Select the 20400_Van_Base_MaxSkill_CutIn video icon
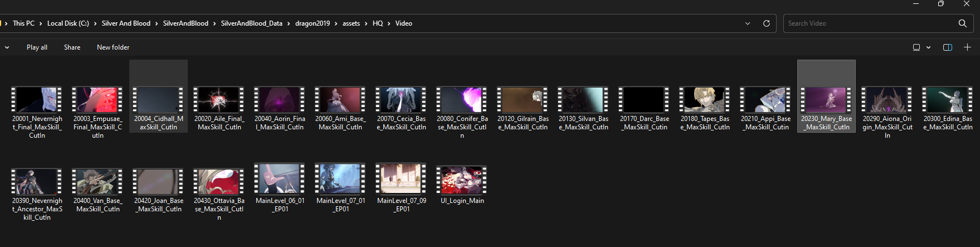 point(97,182)
